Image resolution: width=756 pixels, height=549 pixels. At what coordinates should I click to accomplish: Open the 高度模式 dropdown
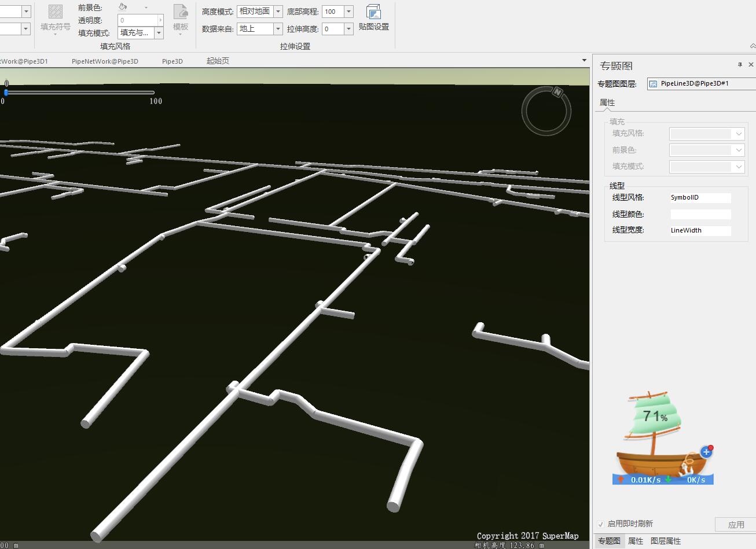pos(278,12)
